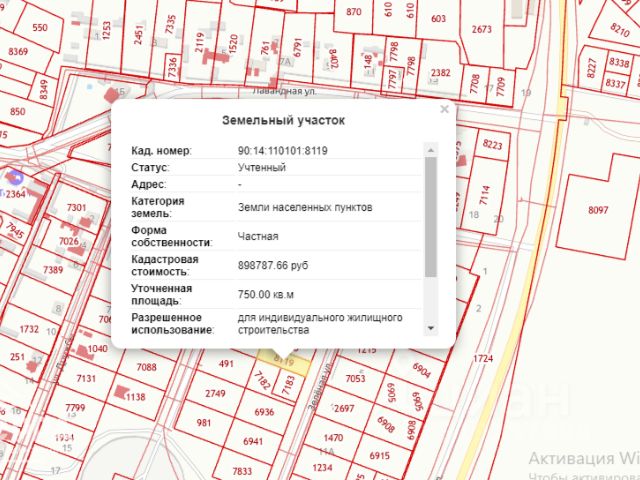Click the popup scrollbar up arrow
Image resolution: width=640 pixels, height=480 pixels.
point(431,150)
